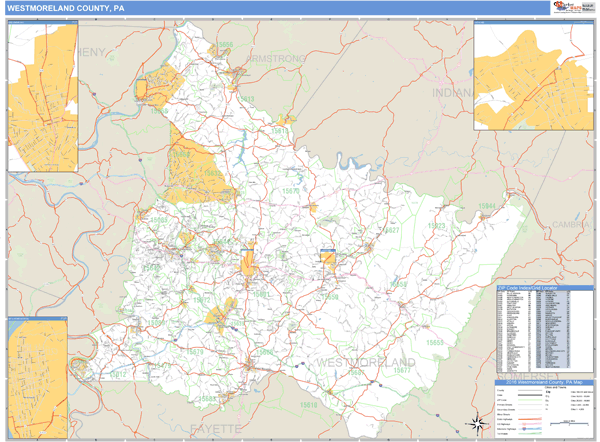Click ZIP code label 15683

[207, 399]
